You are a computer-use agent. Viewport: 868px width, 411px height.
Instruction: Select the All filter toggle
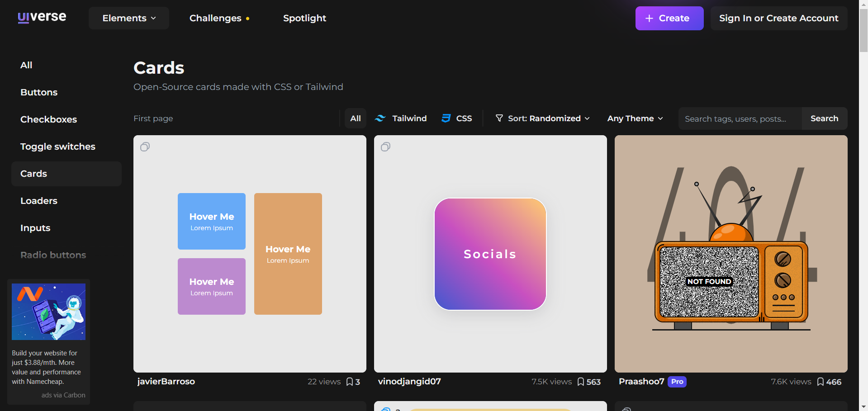click(356, 118)
